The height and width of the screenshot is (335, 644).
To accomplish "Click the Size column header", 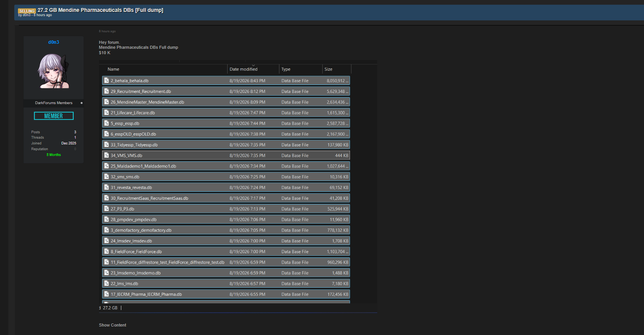I will [x=329, y=69].
